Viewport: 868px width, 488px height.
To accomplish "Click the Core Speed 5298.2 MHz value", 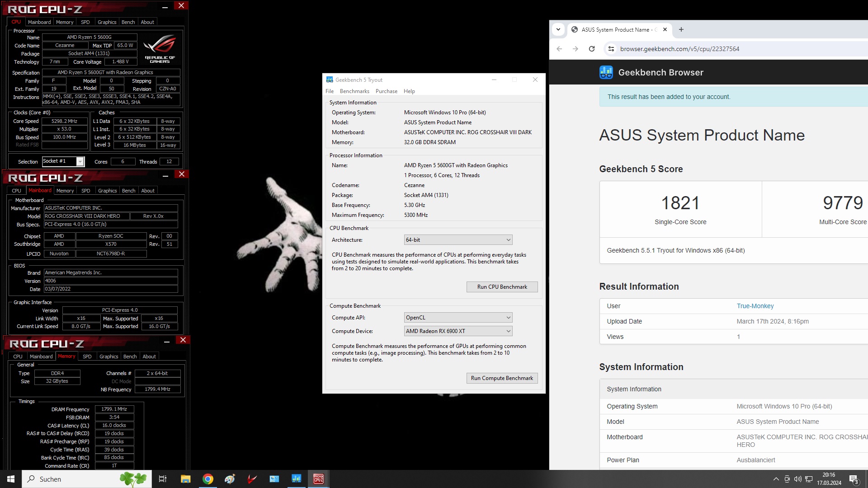I will [x=65, y=121].
